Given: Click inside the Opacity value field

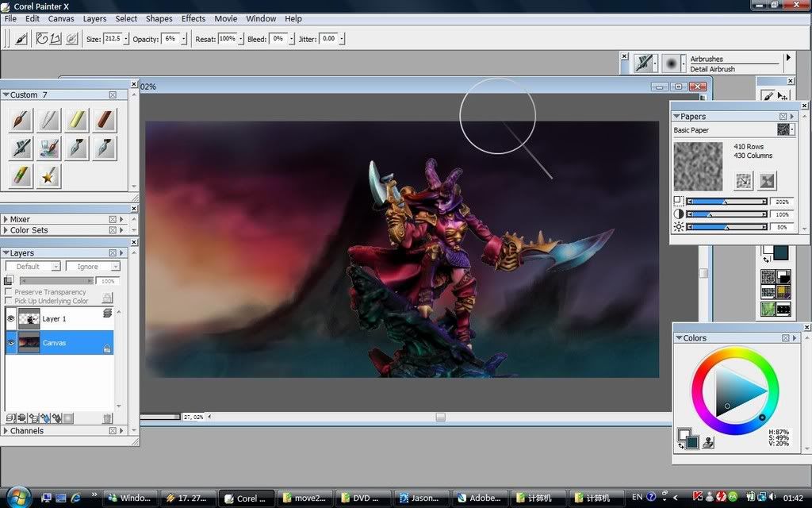Looking at the screenshot, I should click(170, 39).
